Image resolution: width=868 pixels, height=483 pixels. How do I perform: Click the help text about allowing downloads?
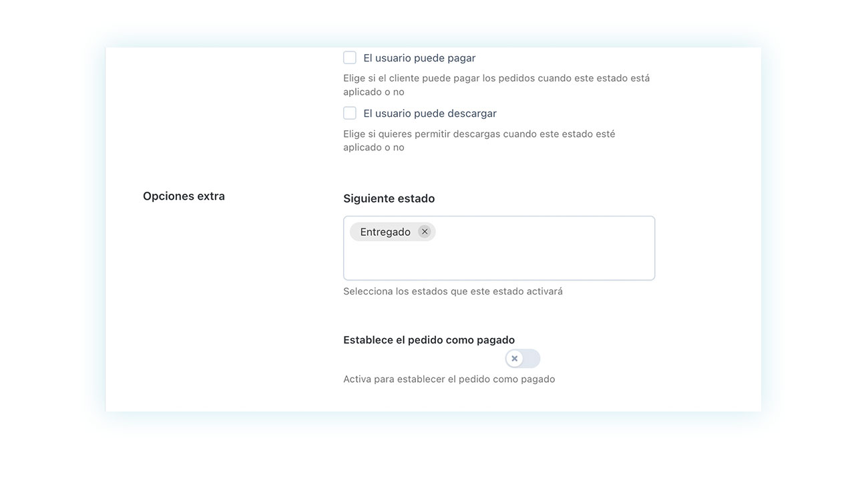pos(479,140)
